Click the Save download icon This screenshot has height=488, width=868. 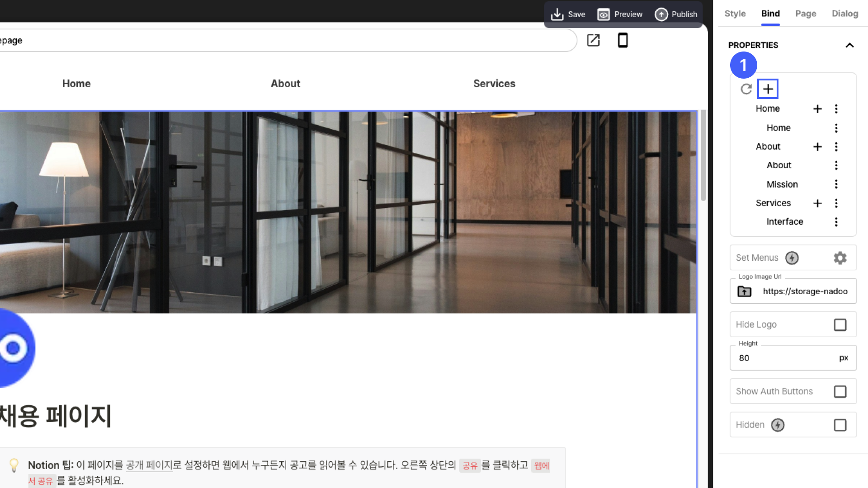pos(557,14)
